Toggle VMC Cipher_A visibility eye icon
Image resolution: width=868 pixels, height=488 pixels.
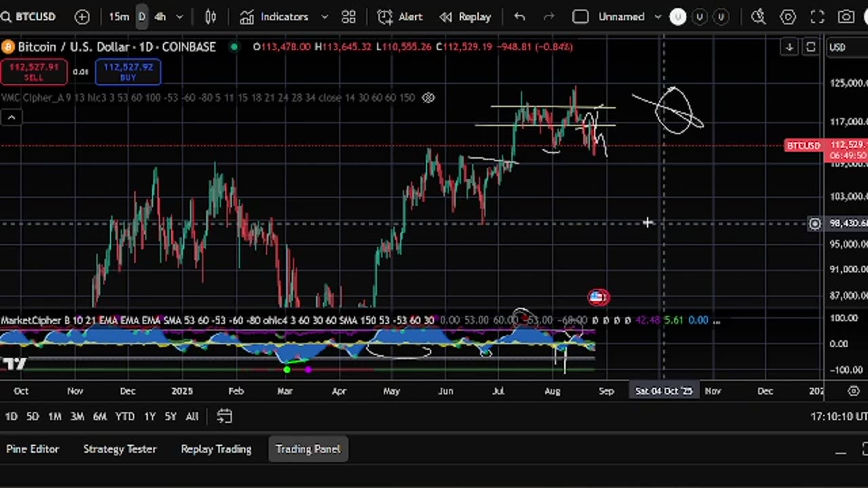(428, 98)
